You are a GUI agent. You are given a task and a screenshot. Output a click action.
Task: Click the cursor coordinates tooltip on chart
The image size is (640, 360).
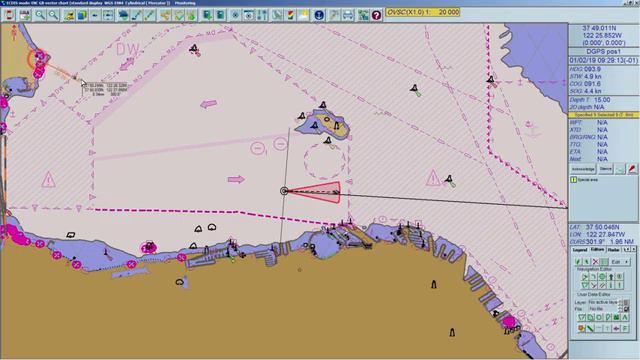pos(105,90)
